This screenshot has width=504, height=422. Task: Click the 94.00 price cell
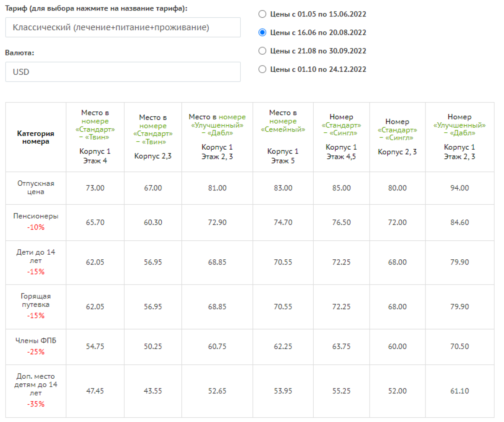click(459, 188)
